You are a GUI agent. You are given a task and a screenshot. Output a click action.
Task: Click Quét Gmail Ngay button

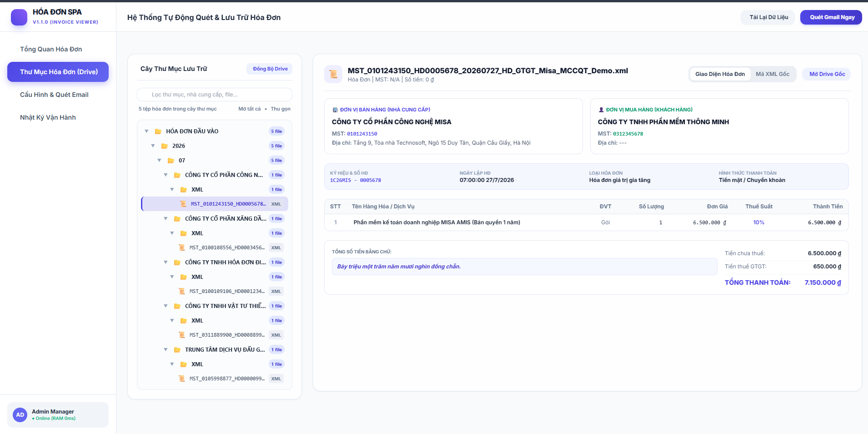coord(831,17)
